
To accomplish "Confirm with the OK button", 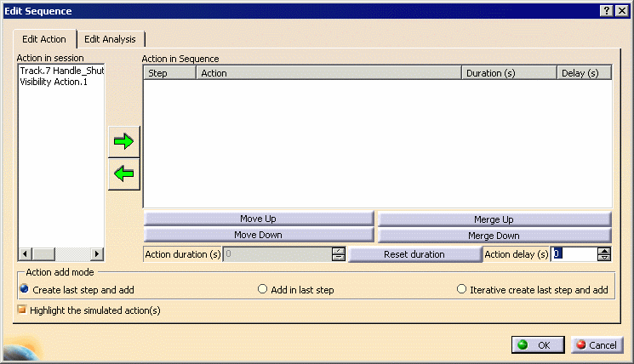I will [538, 345].
